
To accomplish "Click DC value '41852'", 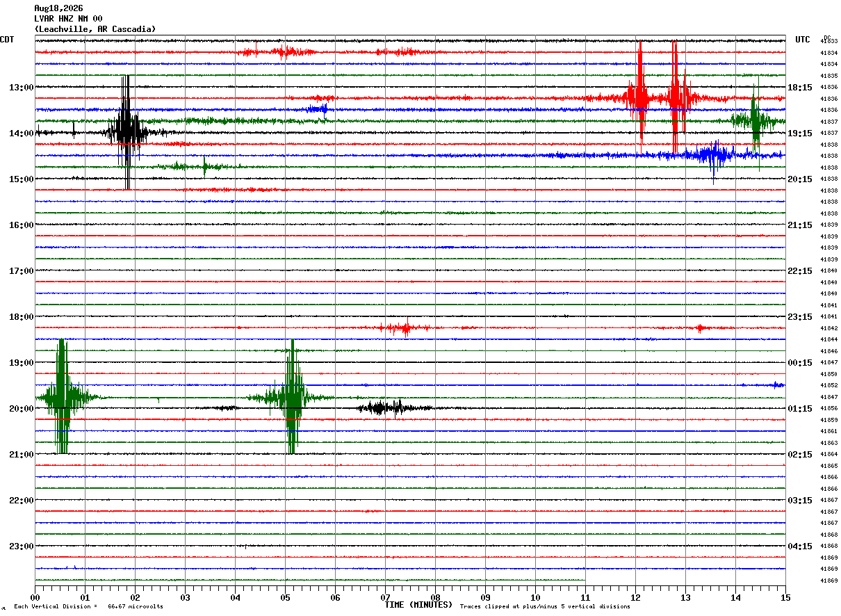I will 828,385.
